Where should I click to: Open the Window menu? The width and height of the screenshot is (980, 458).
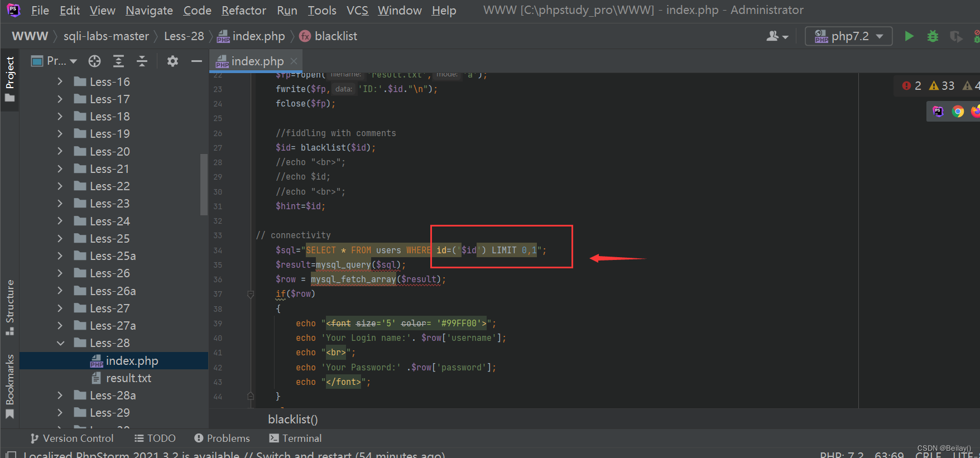[x=400, y=11]
